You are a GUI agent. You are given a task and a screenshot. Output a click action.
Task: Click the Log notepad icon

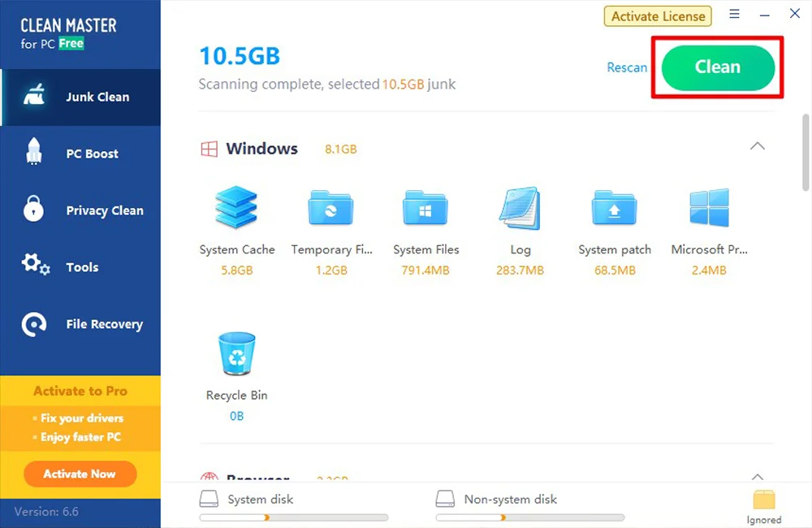[x=520, y=208]
